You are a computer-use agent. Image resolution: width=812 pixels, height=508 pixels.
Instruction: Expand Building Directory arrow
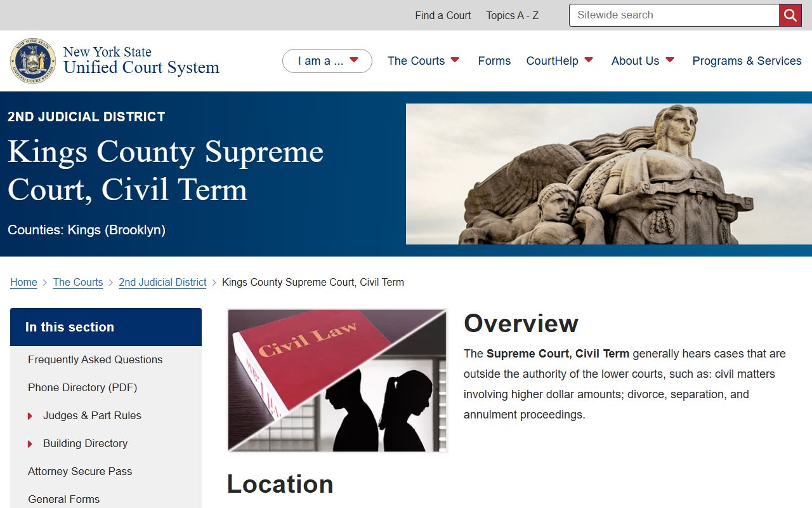(30, 444)
